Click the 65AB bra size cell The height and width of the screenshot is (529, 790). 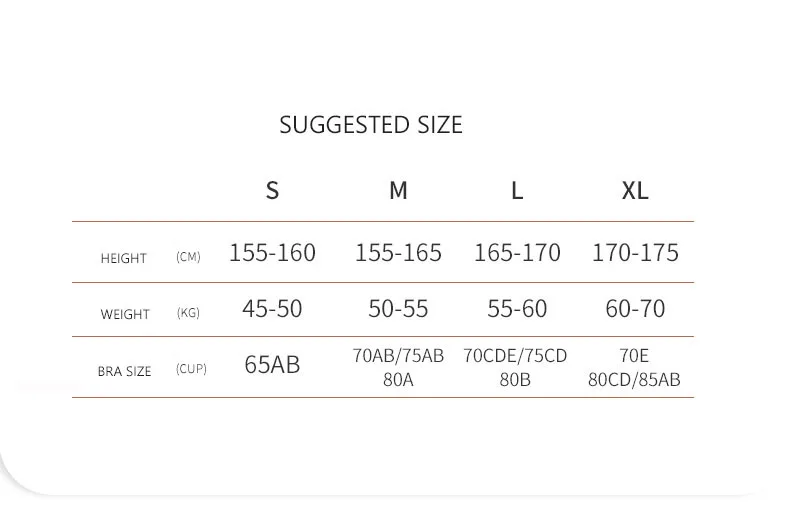[x=272, y=365]
